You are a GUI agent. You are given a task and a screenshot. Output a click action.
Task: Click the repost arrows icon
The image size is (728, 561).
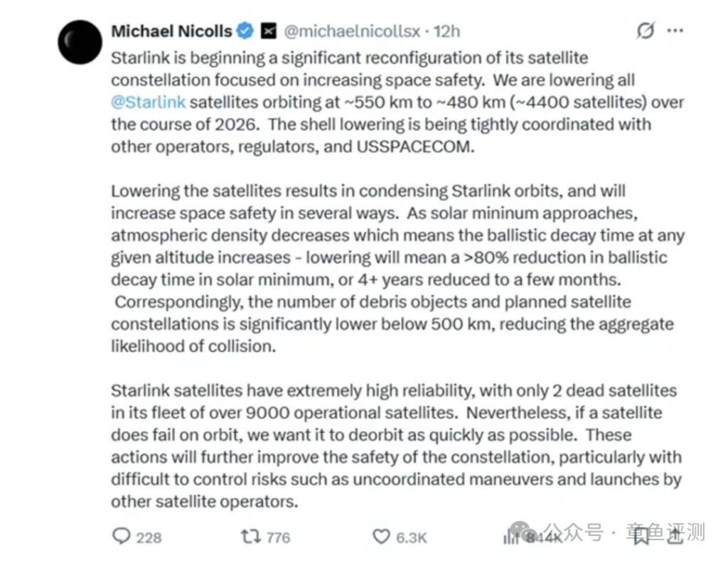(251, 536)
